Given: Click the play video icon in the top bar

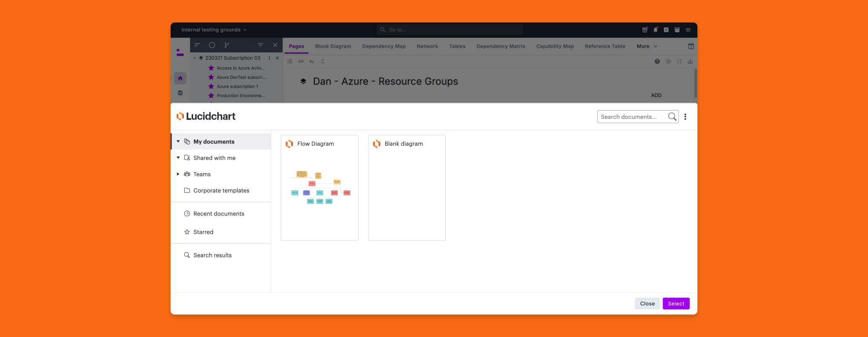Looking at the screenshot, I should tap(666, 30).
